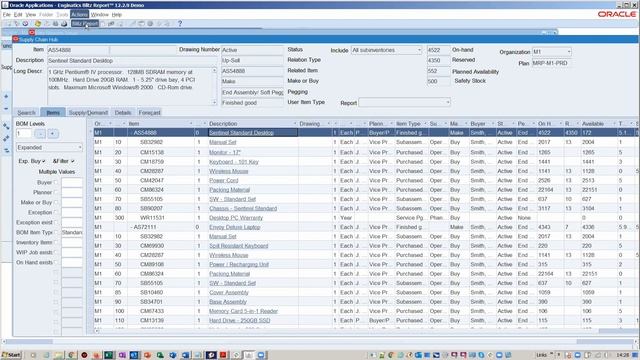640x360 pixels.
Task: Click the New record toolbar icon
Action: pos(8,24)
